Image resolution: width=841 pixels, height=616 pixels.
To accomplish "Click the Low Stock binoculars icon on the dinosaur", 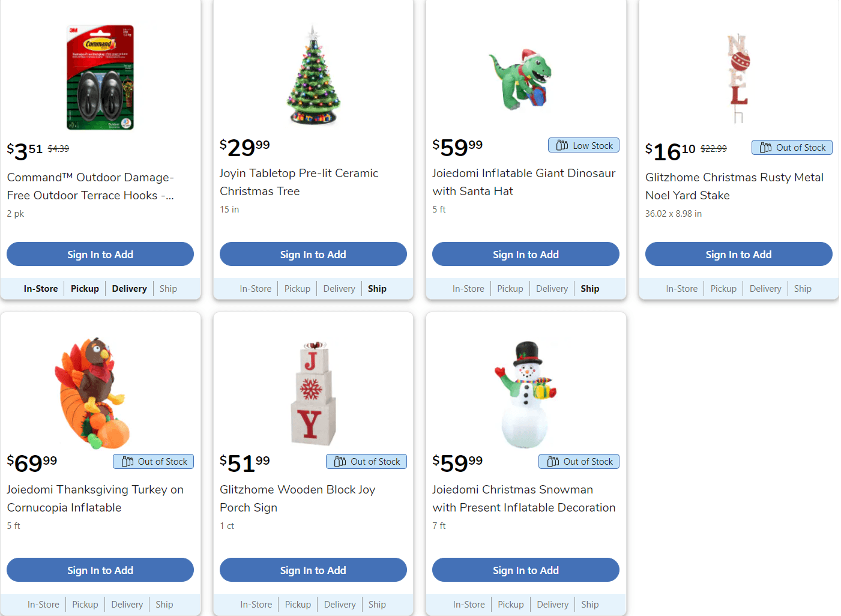I will (564, 145).
